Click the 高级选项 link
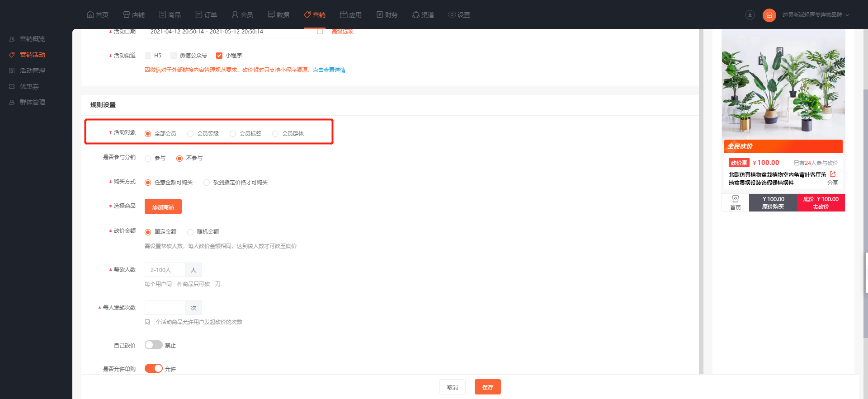 point(343,32)
